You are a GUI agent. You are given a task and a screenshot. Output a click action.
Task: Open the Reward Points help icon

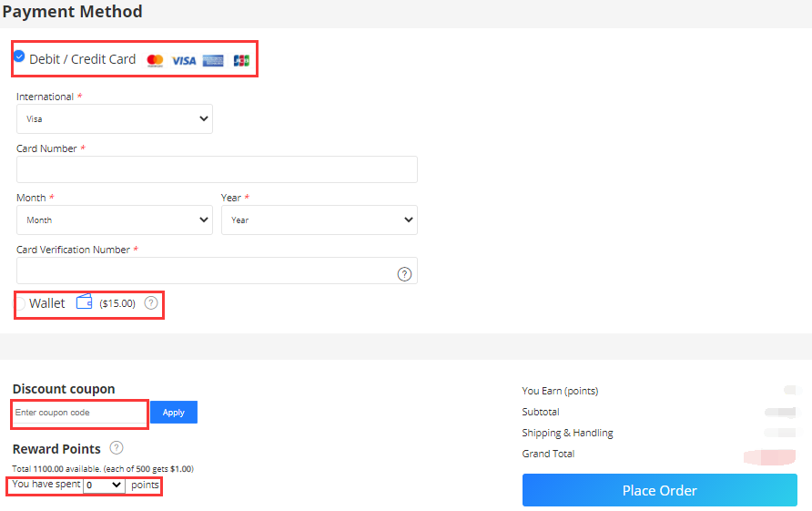pos(117,447)
